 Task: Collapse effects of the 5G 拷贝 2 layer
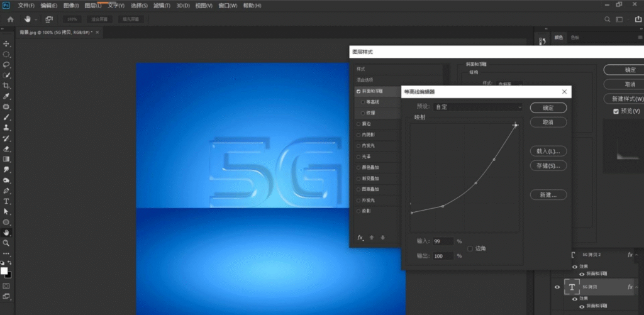click(x=636, y=255)
